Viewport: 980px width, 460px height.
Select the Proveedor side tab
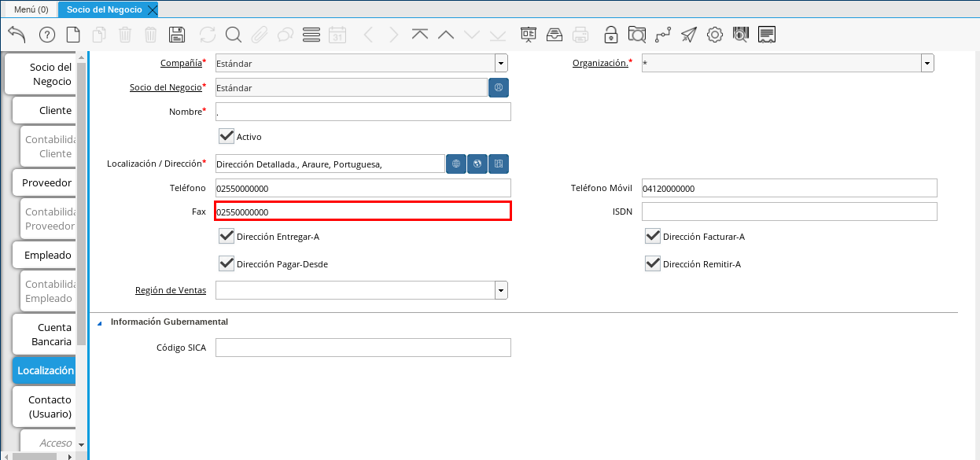[x=44, y=183]
